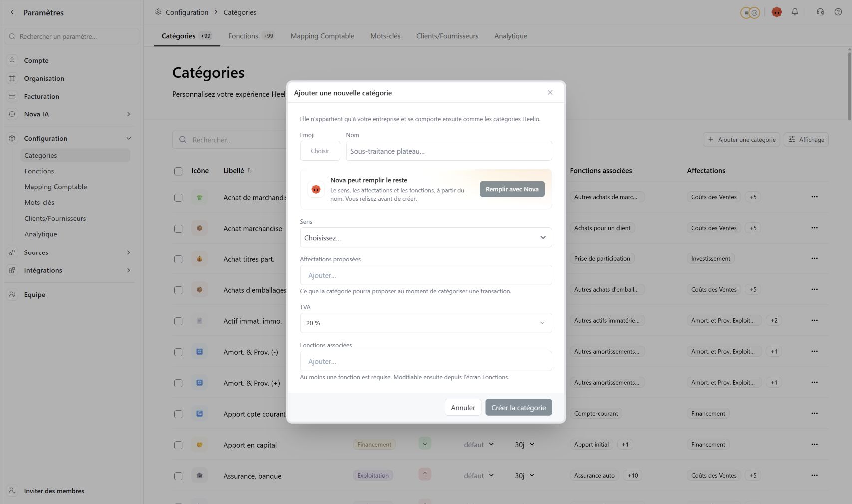Screen dimensions: 852x504
Task: Check the Achat titres part. row checkbox
Action: tap(178, 259)
